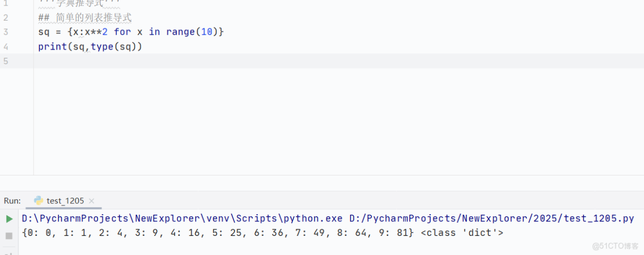Click line number 1 in the gutter
Image resolution: width=644 pixels, height=255 pixels.
coord(5,4)
